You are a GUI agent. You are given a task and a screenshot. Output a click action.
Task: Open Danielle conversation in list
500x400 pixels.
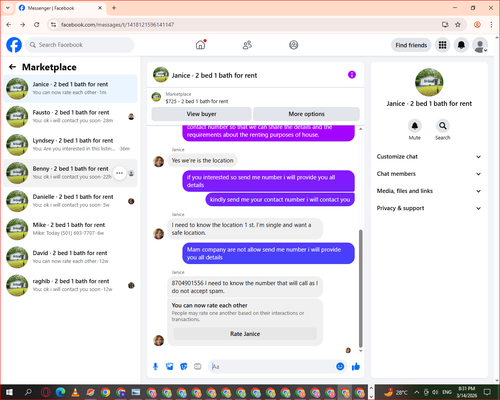(70, 201)
